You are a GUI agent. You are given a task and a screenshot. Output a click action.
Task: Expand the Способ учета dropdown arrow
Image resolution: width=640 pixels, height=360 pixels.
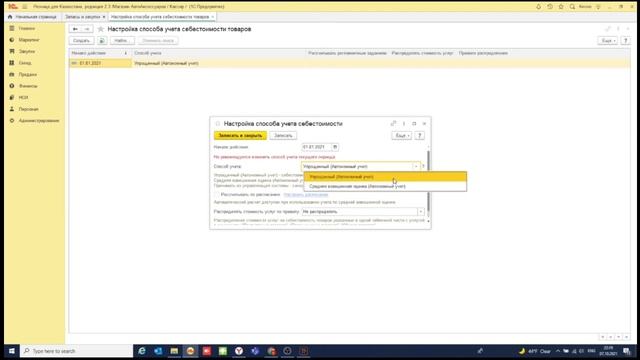tap(416, 167)
